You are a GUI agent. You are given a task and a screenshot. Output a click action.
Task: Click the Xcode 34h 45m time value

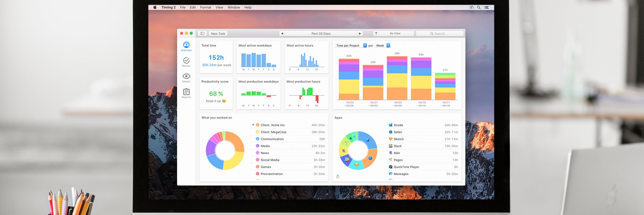451,125
